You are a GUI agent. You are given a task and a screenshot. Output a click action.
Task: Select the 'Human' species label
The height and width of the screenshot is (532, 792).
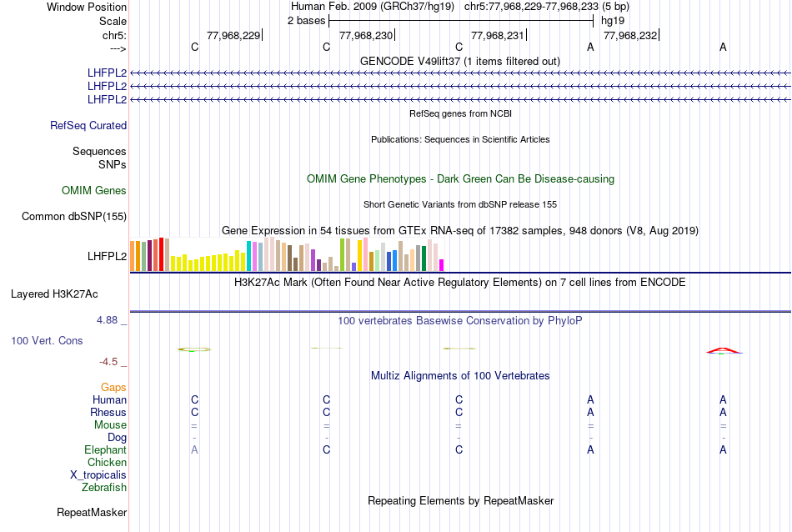tap(109, 399)
